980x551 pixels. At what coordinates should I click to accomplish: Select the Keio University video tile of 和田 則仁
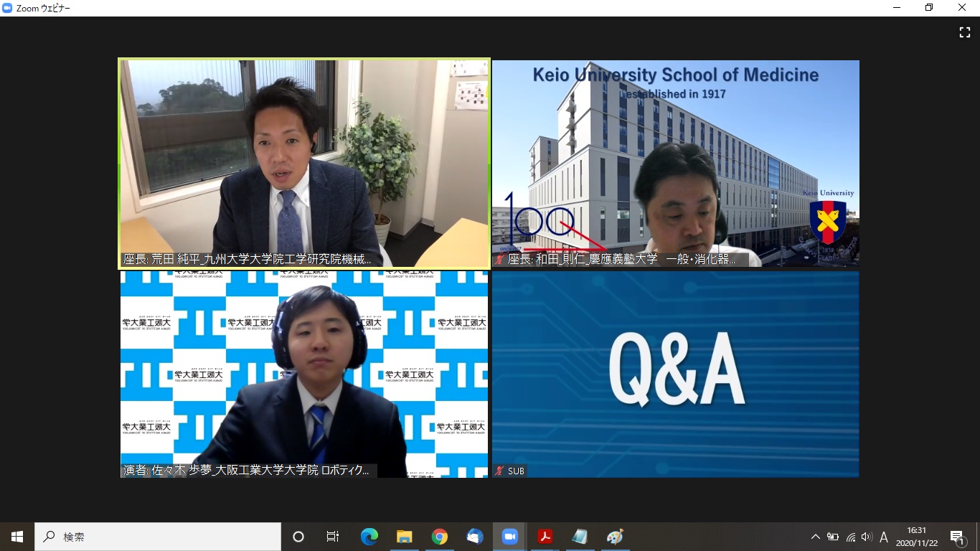pos(676,164)
